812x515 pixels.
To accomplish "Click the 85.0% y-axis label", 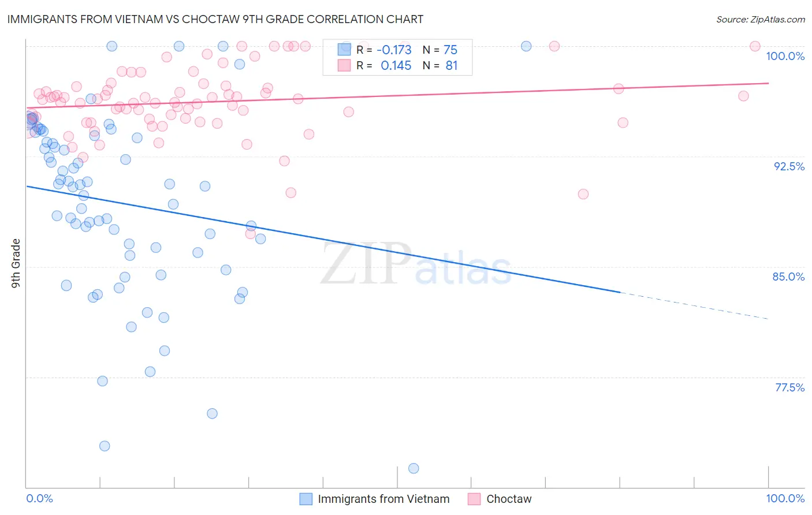I will pyautogui.click(x=788, y=277).
